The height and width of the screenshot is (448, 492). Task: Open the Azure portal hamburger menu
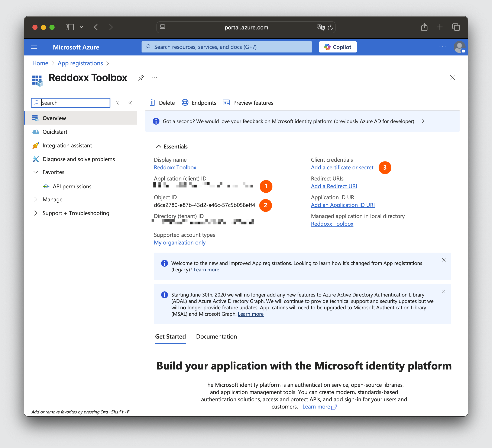34,47
